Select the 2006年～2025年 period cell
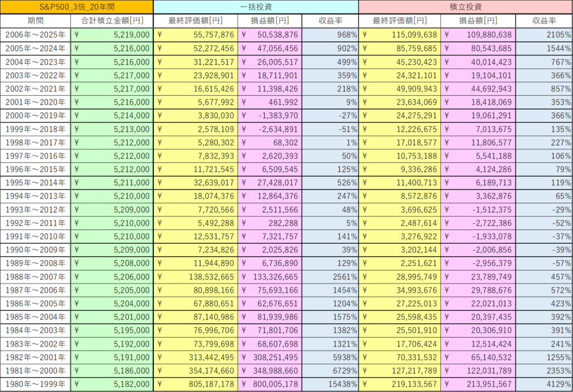Viewport: 573px width, 392px height. pyautogui.click(x=35, y=35)
